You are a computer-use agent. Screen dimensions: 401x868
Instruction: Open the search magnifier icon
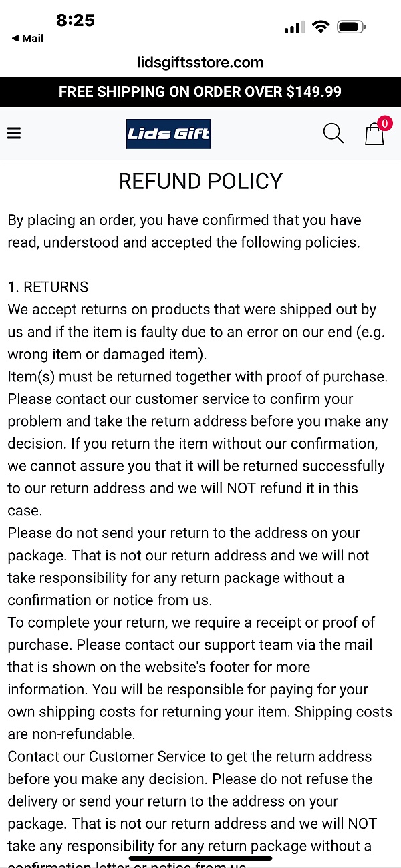333,133
